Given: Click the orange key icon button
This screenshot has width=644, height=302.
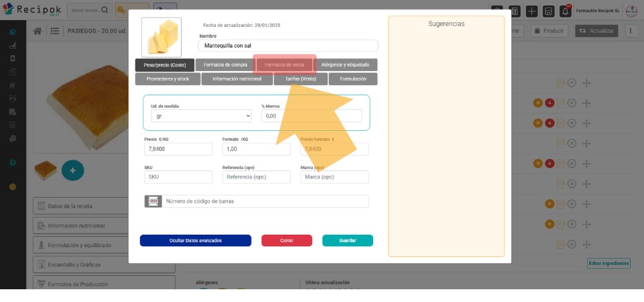Looking at the screenshot, I should [121, 10].
